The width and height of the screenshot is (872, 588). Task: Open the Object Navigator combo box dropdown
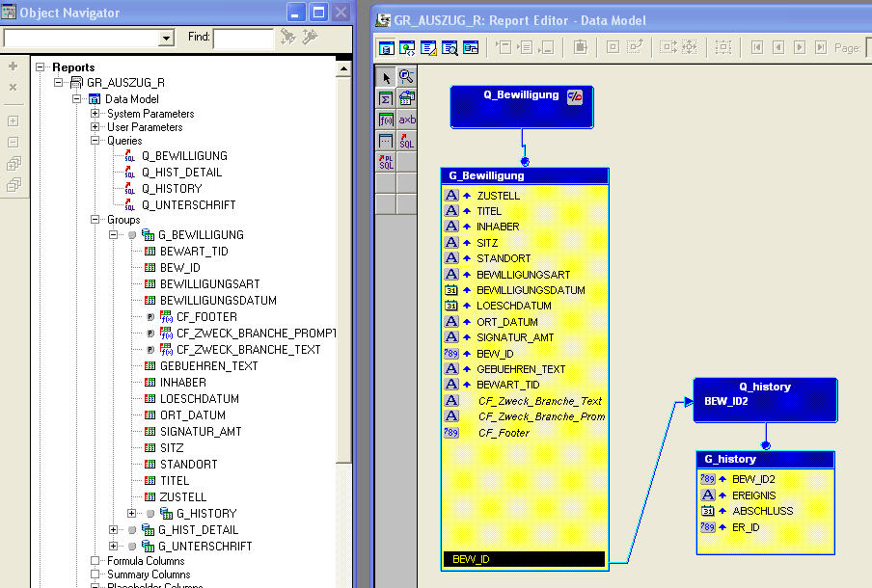click(x=166, y=38)
